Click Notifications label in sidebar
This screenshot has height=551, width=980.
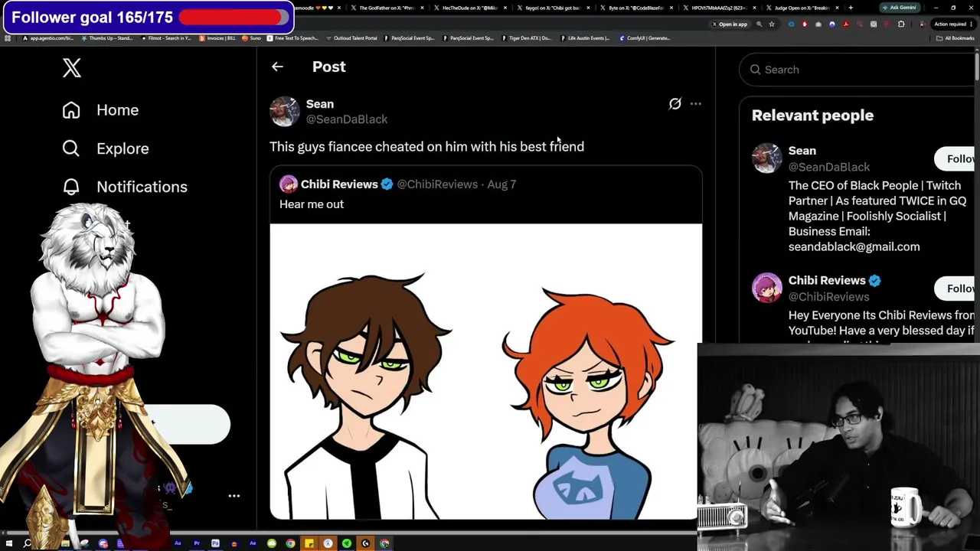(142, 187)
